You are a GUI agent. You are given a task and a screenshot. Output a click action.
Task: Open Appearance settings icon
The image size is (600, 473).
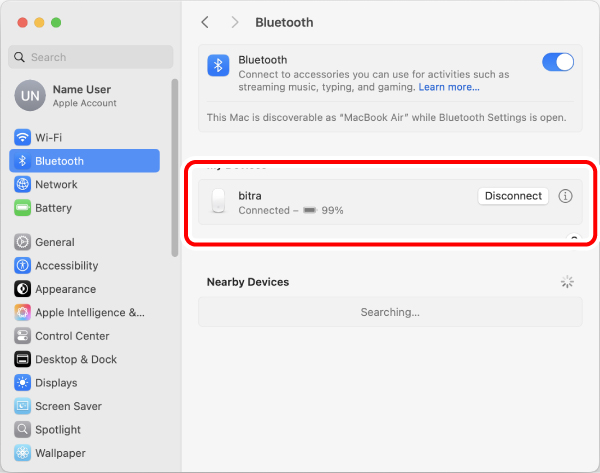click(x=22, y=289)
